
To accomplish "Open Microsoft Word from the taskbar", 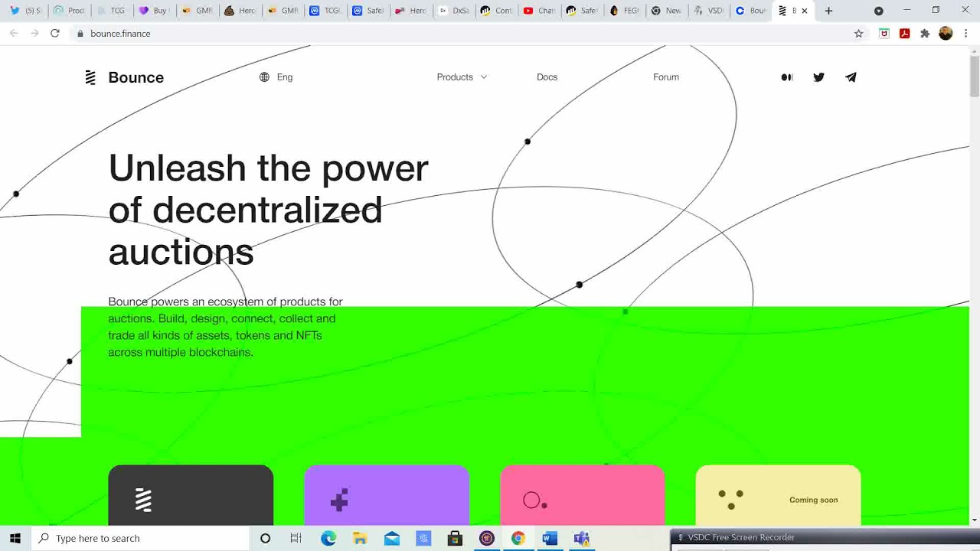I will click(x=550, y=538).
